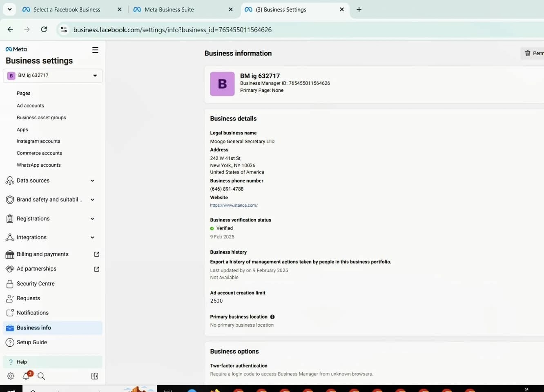Click the legal name Moogo General Secretary LTD
This screenshot has height=392, width=544.
click(x=242, y=142)
